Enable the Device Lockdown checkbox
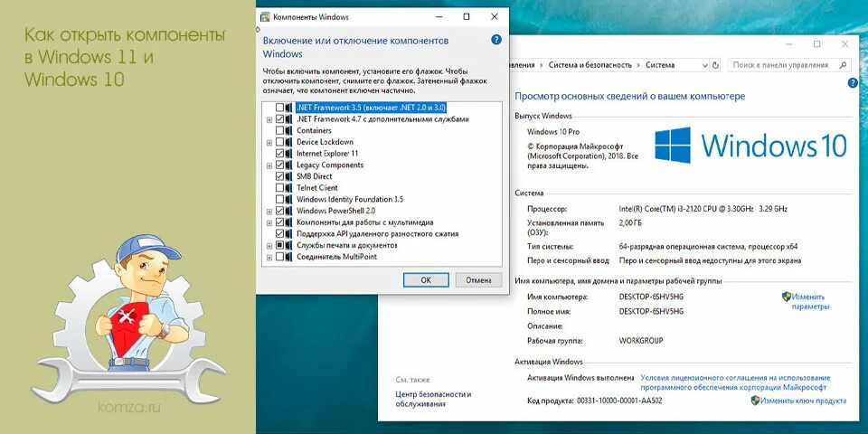This screenshot has width=868, height=434. pyautogui.click(x=279, y=142)
